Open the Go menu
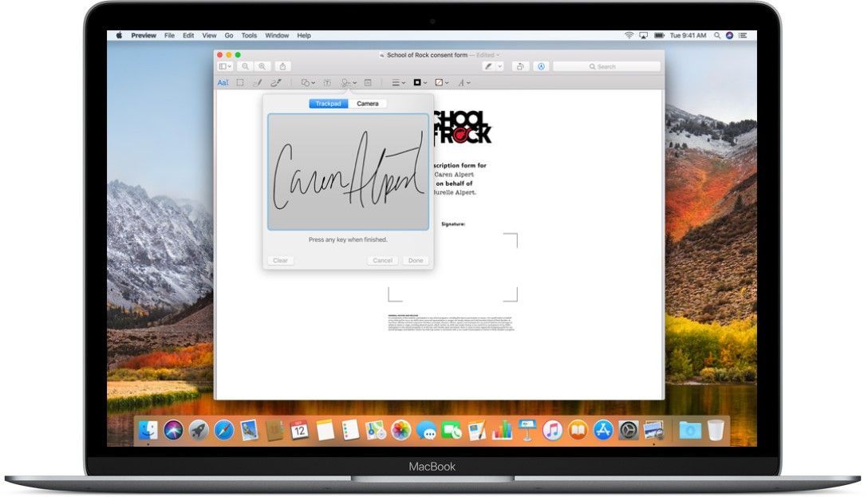 229,35
